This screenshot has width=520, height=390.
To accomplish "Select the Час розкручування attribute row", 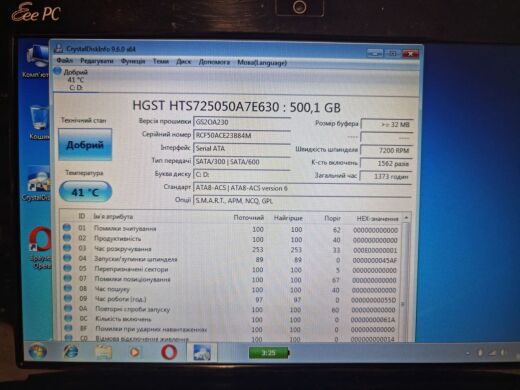I will pos(231,250).
